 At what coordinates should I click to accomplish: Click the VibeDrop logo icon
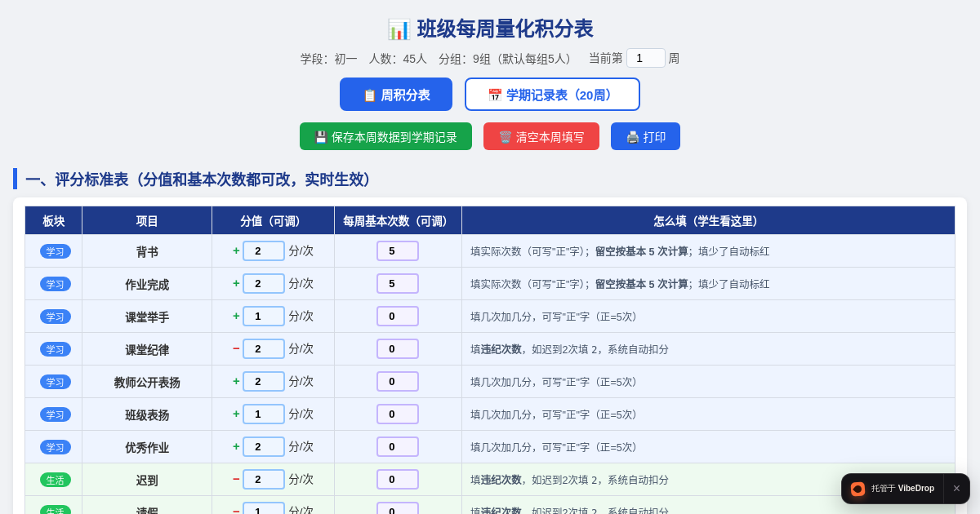coord(857,489)
